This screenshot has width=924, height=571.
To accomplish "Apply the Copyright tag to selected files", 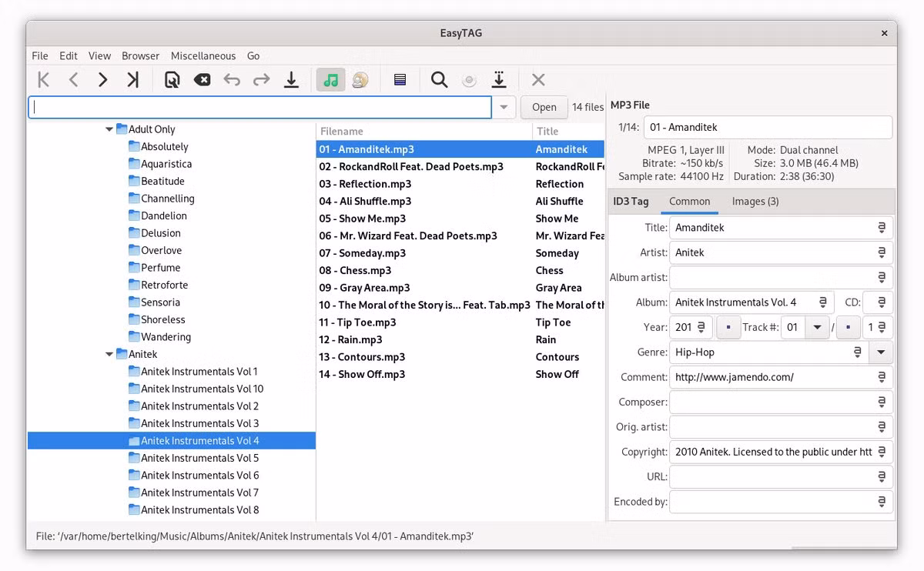I will pyautogui.click(x=882, y=452).
